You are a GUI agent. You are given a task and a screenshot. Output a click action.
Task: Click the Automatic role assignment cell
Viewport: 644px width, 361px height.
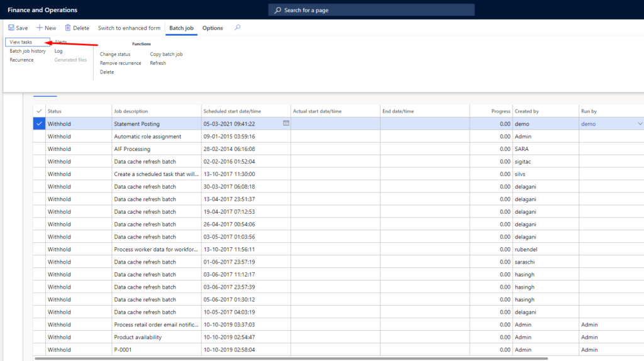pyautogui.click(x=147, y=136)
